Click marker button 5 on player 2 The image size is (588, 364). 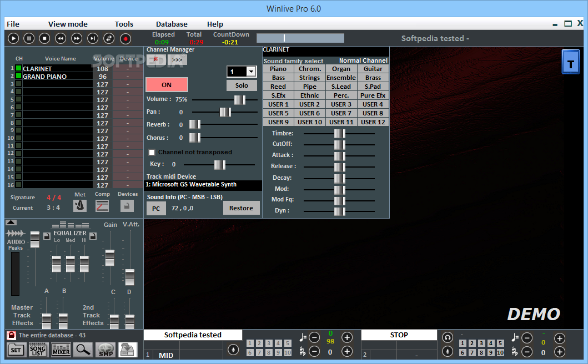[x=500, y=343]
